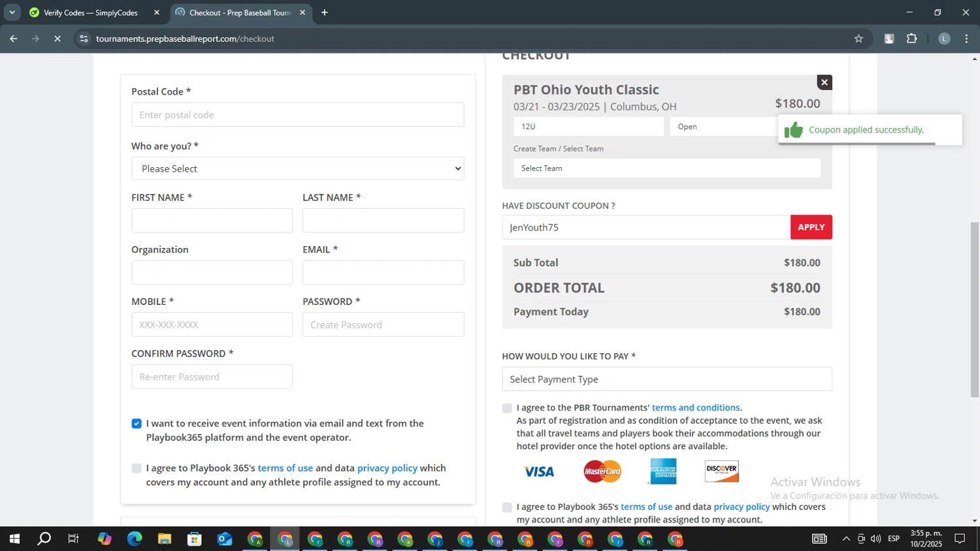Focus the Re-enter Password field

coord(212,377)
